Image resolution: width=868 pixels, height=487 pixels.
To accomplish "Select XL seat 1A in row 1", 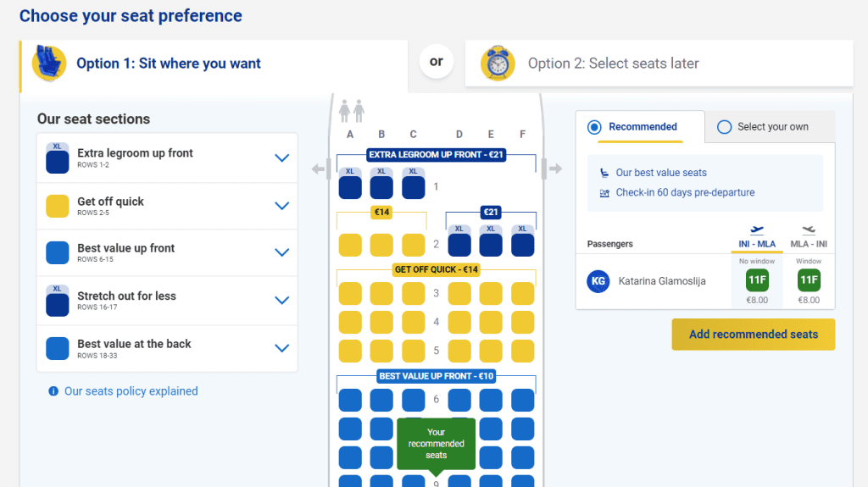I will coord(350,183).
